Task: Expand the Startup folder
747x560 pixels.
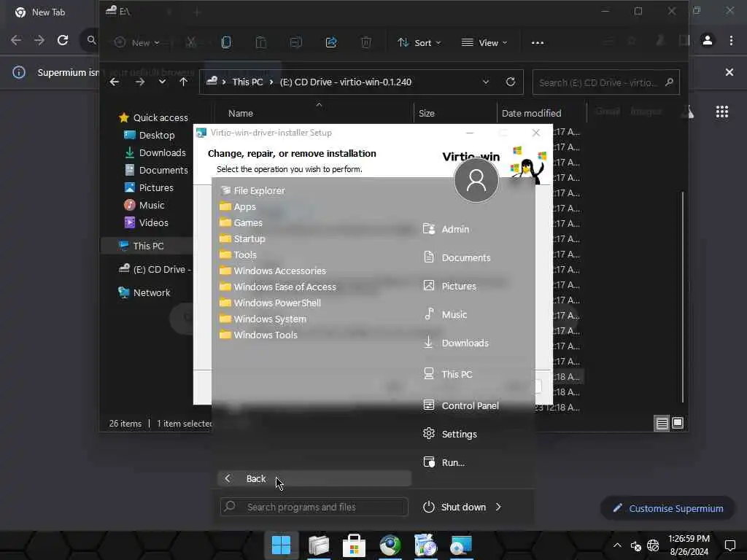Action: (x=242, y=238)
